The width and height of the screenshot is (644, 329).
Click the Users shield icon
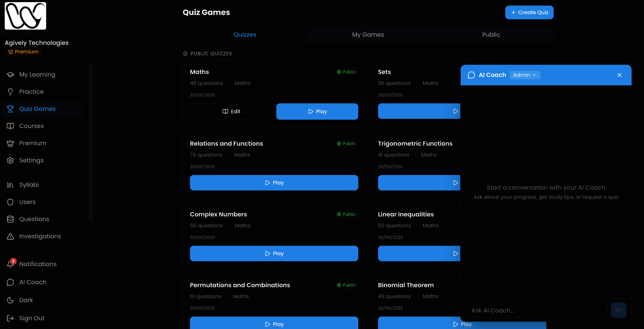click(10, 202)
